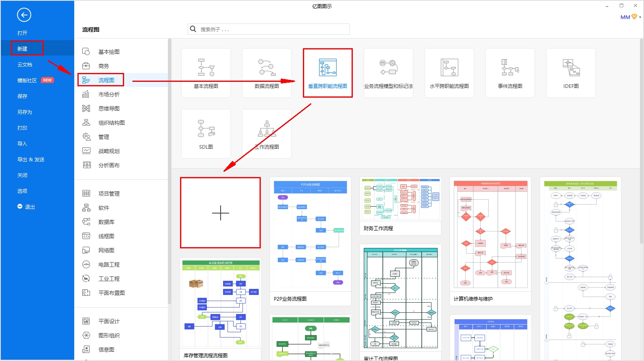Click the back arrow circle icon
This screenshot has height=361, width=644.
[24, 15]
